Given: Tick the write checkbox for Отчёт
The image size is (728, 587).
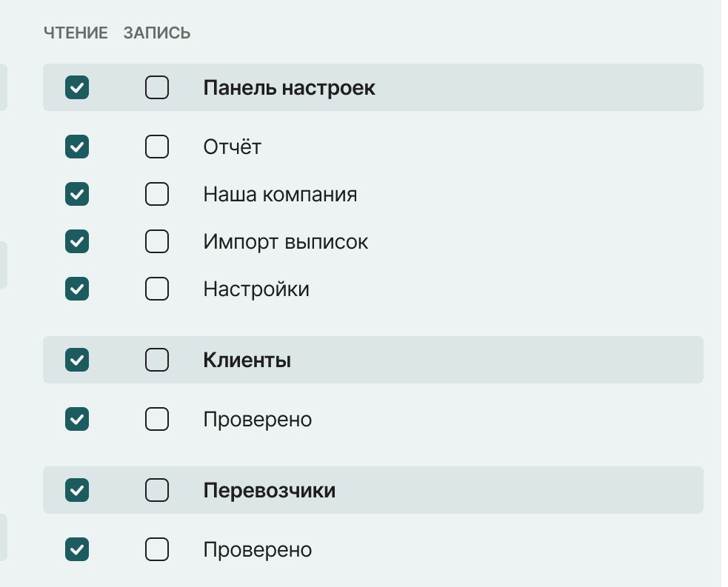Looking at the screenshot, I should (x=157, y=147).
